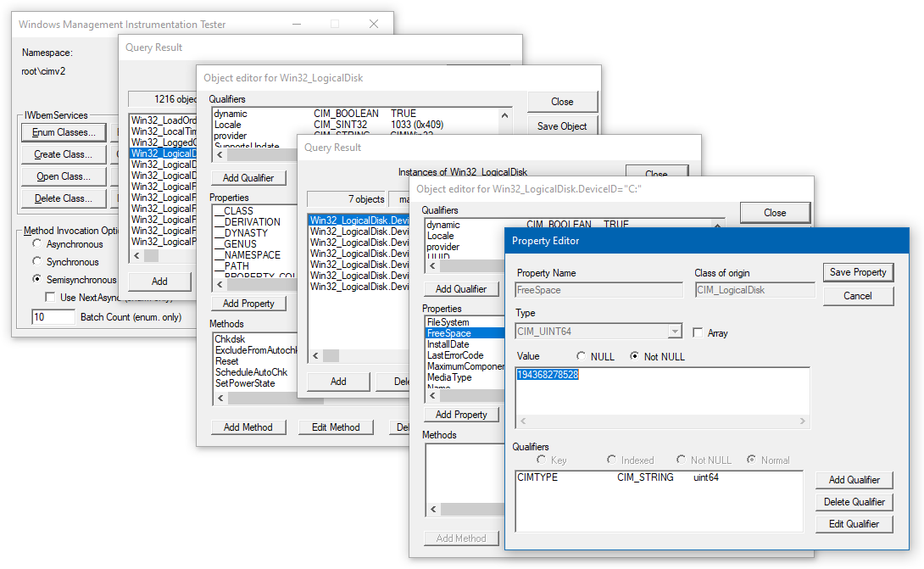Click the highlighted Win32_LogicalDisk.Devi instance row
The width and height of the screenshot is (924, 569).
click(x=359, y=220)
